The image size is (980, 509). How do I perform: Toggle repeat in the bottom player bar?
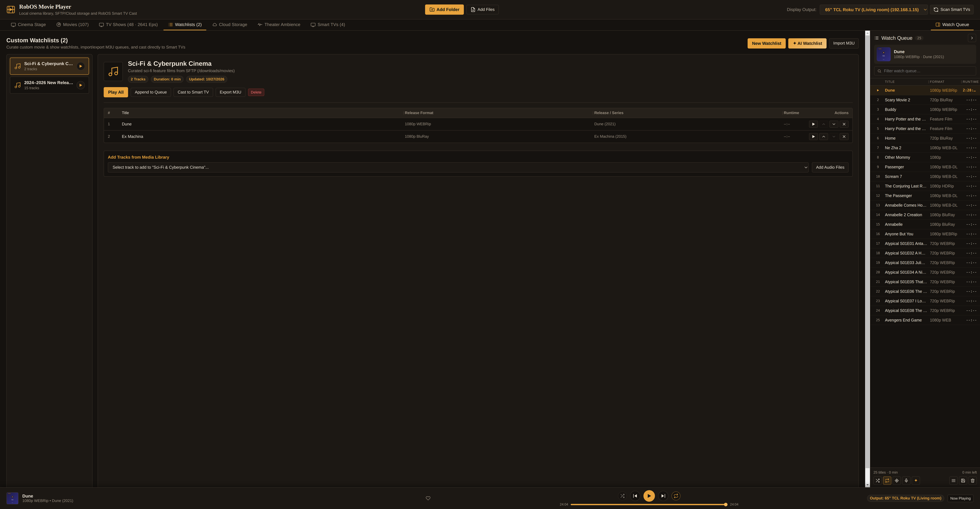click(676, 496)
